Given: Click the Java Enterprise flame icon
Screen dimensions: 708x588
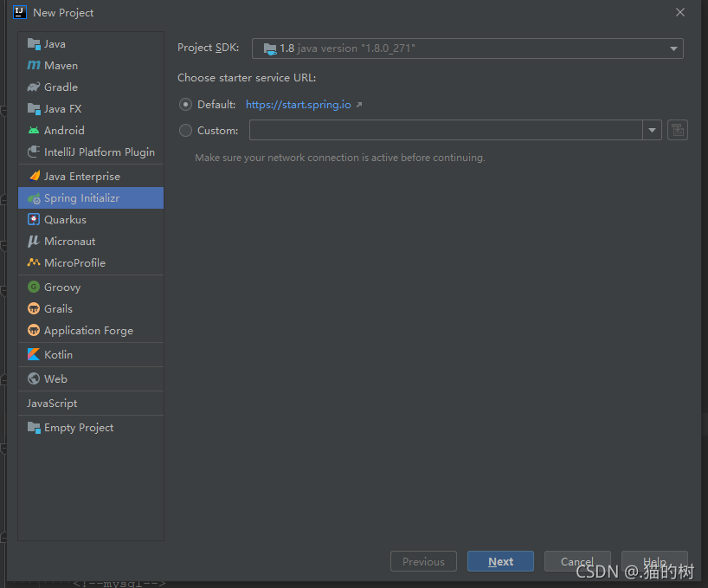Looking at the screenshot, I should pos(35,176).
